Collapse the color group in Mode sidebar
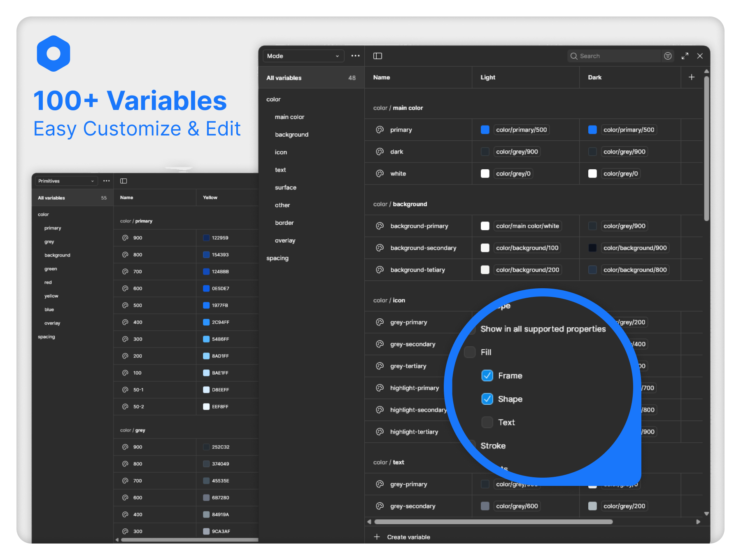This screenshot has height=560, width=741. [x=273, y=99]
